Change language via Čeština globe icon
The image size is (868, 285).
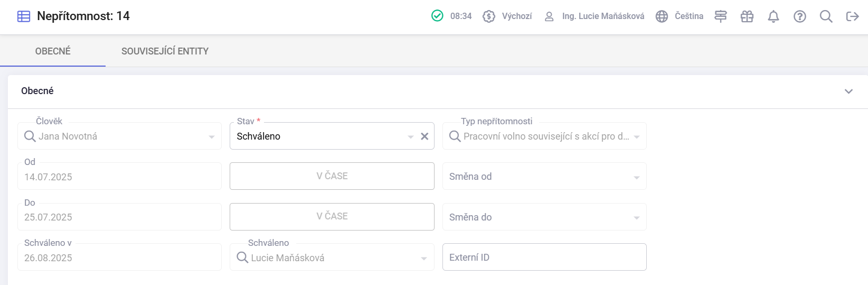click(x=662, y=16)
